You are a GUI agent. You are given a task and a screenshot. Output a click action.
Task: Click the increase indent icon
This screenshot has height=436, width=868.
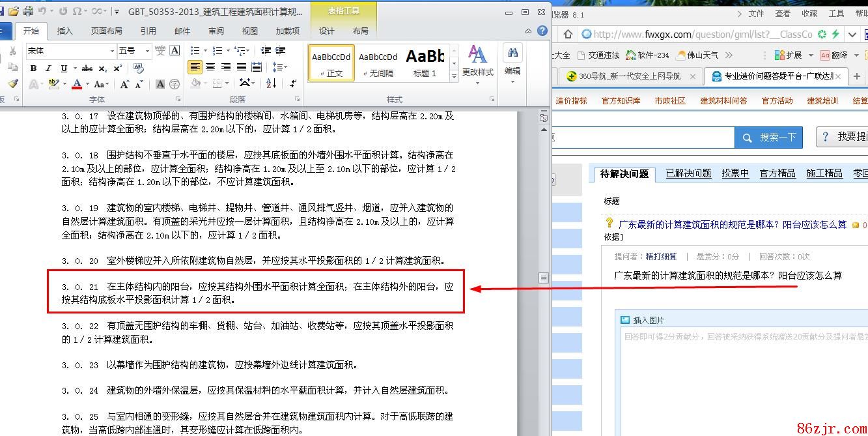coord(281,51)
